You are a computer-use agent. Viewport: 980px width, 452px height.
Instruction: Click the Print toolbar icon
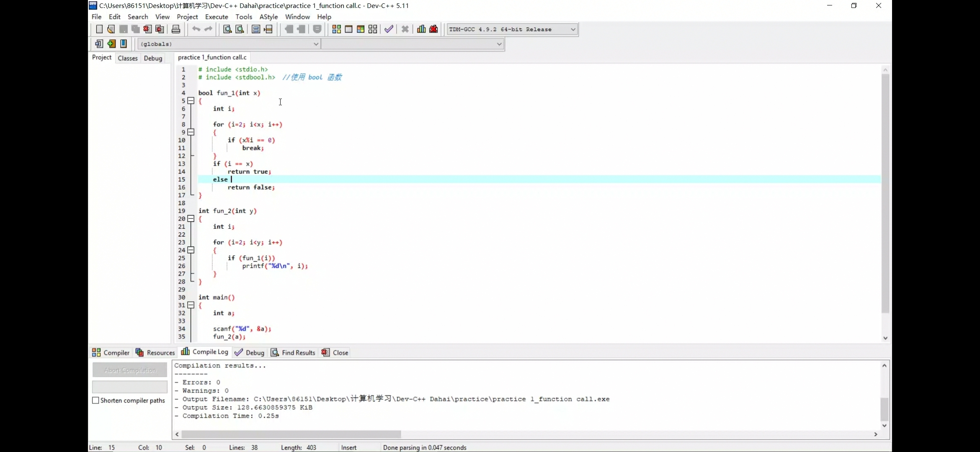(176, 29)
